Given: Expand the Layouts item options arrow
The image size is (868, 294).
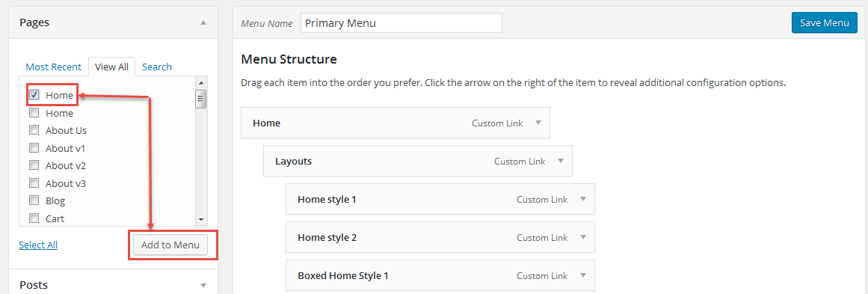Looking at the screenshot, I should [x=560, y=161].
